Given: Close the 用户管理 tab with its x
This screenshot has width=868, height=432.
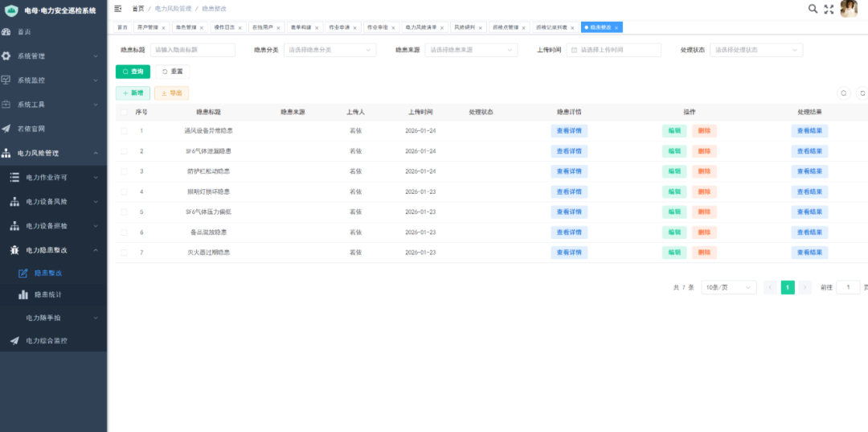Looking at the screenshot, I should tap(163, 27).
